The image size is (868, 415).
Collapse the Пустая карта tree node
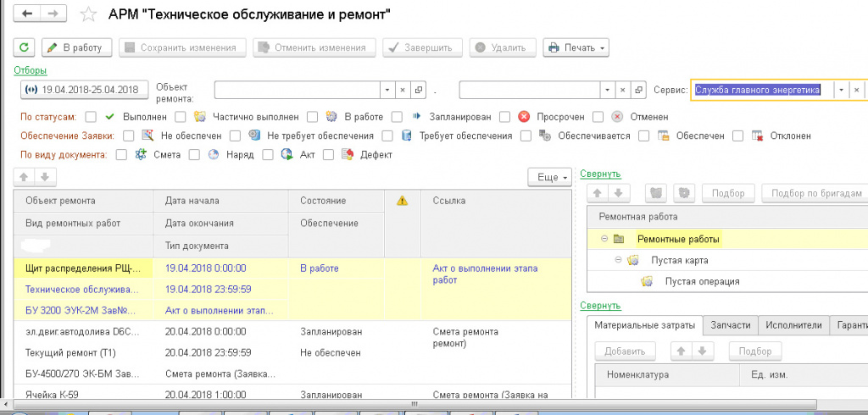coord(619,260)
